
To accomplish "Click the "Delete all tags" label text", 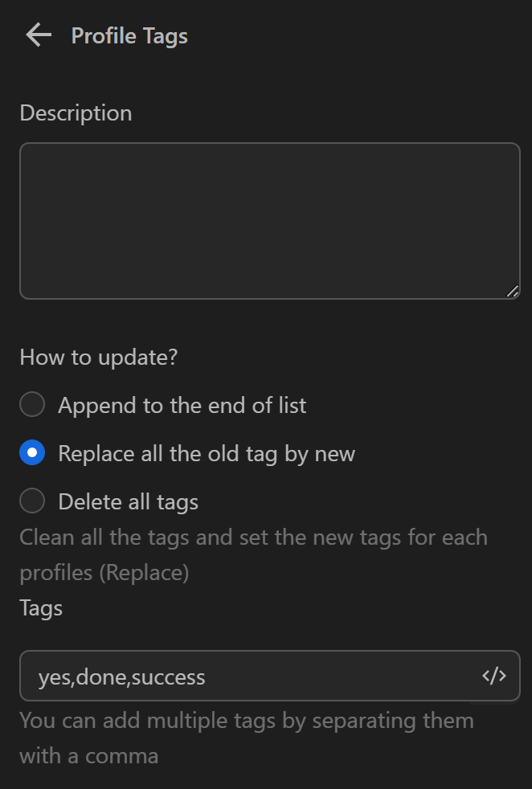I will coord(128,502).
